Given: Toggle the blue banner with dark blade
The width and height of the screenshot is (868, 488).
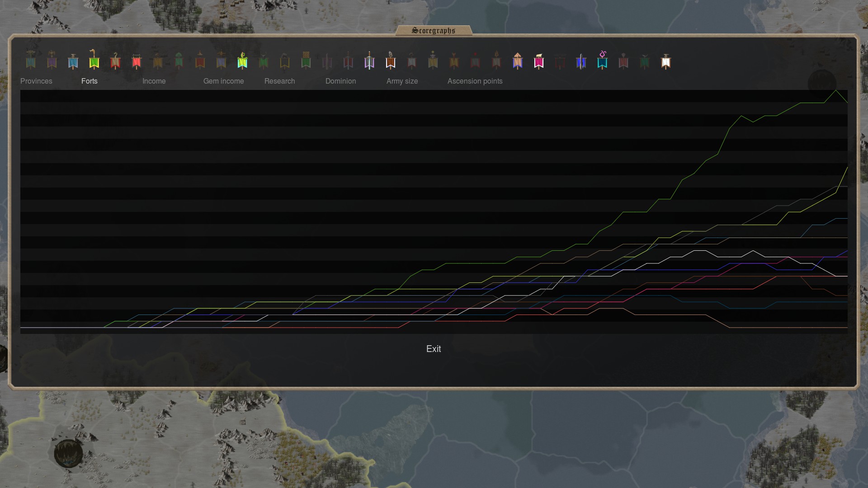Looking at the screenshot, I should 581,61.
